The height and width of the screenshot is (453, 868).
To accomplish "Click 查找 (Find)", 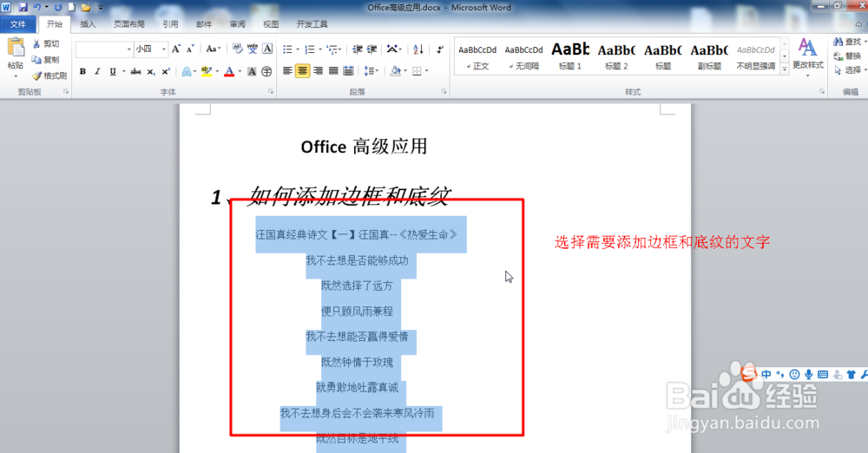I will coord(848,42).
